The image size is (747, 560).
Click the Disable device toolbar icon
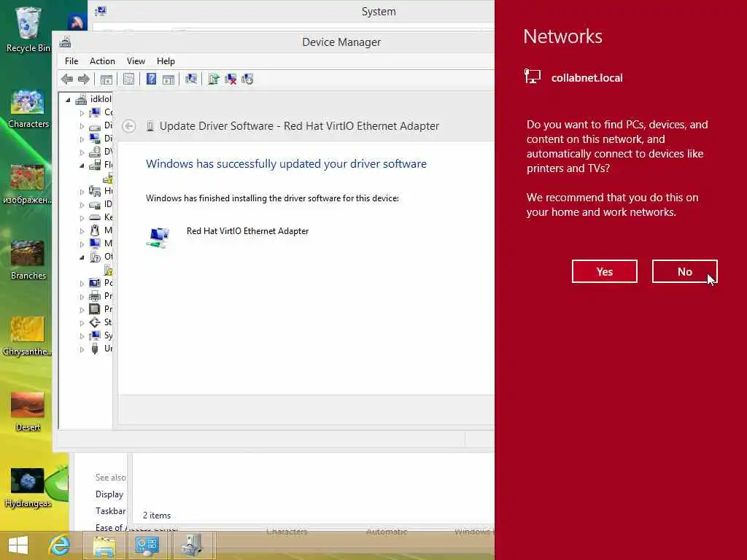click(247, 79)
